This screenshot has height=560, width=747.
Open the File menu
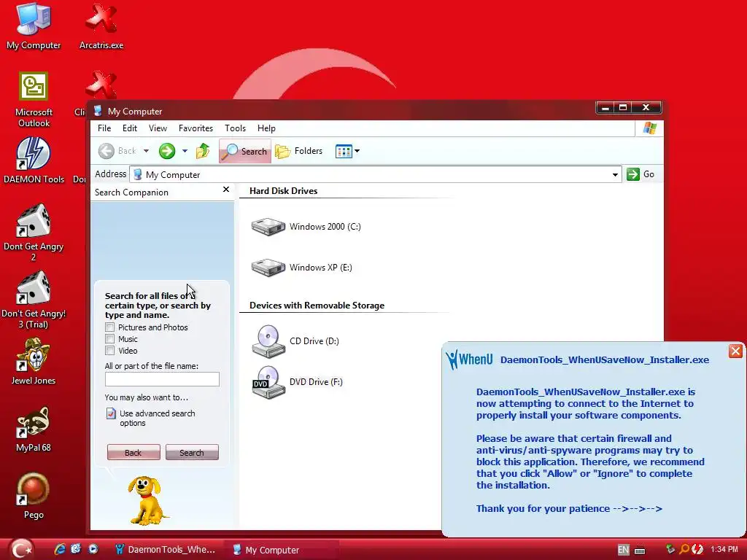click(104, 128)
